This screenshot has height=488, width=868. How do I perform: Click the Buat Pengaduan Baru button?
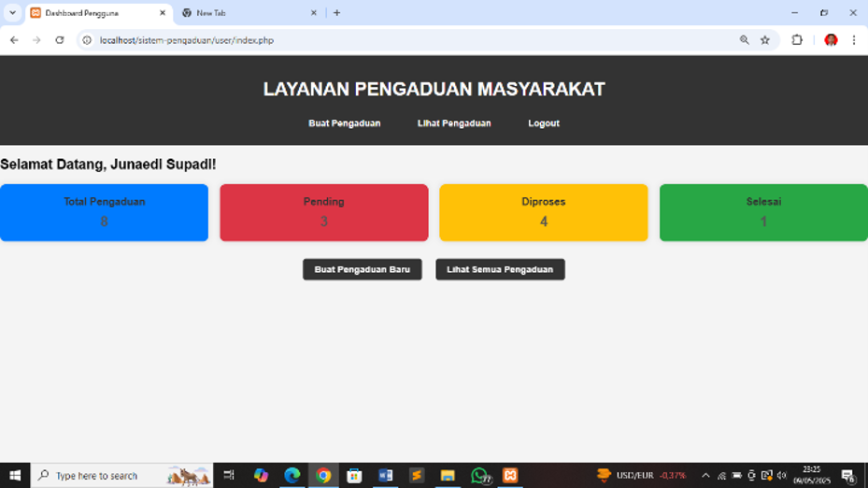click(362, 269)
